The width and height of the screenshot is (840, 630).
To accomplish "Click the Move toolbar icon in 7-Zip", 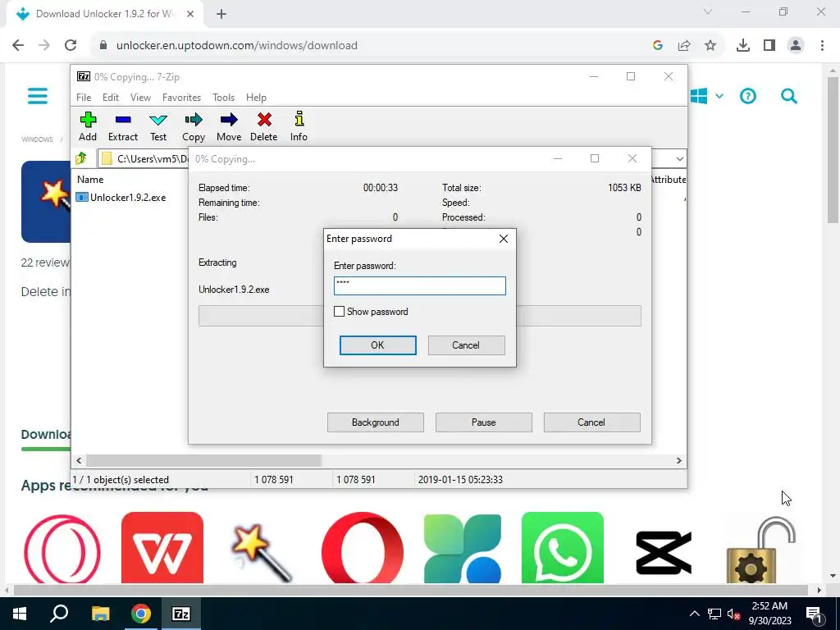I will tap(229, 126).
